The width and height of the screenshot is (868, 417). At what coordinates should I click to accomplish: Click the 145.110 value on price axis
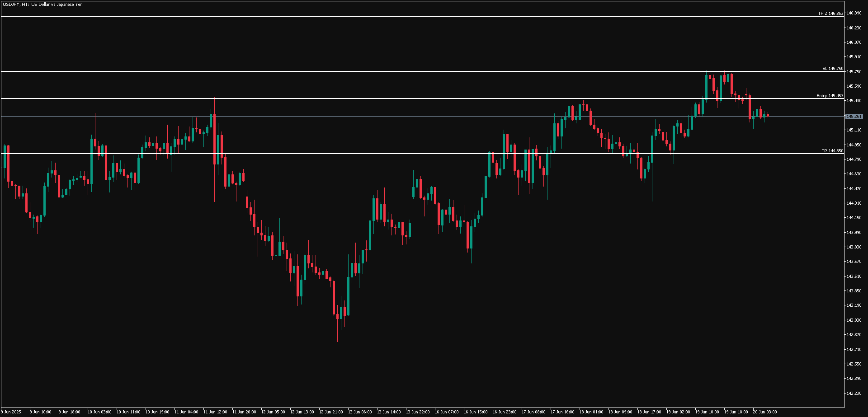(854, 130)
